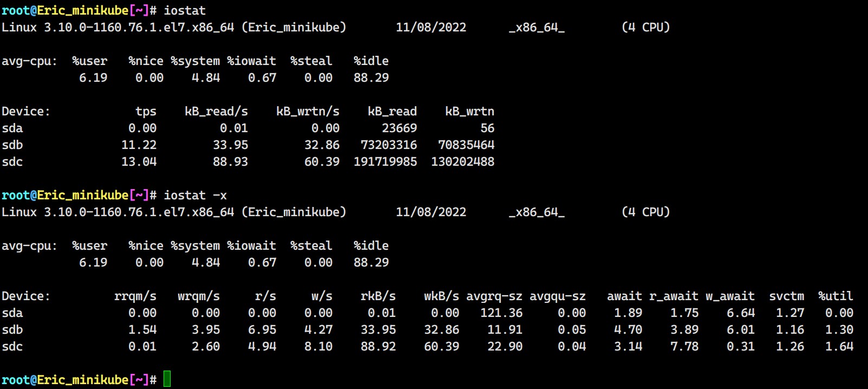The image size is (868, 389).
Task: Click the "r_await" column header
Action: tap(674, 296)
